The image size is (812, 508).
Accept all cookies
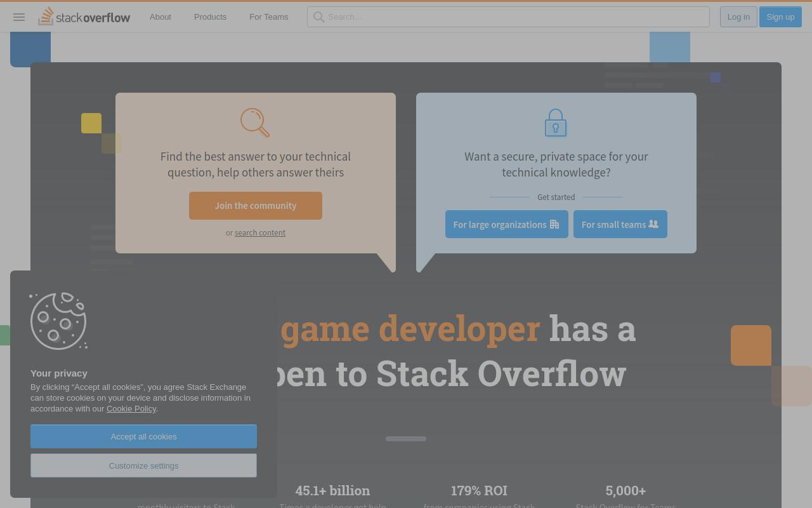click(143, 436)
